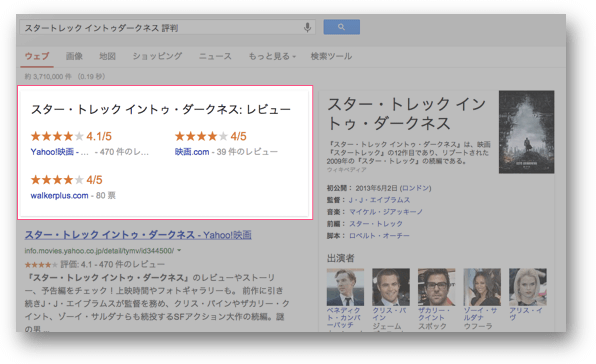The image size is (596, 364).
Task: Click the 映画.com 4/5 star rating
Action: [211, 136]
